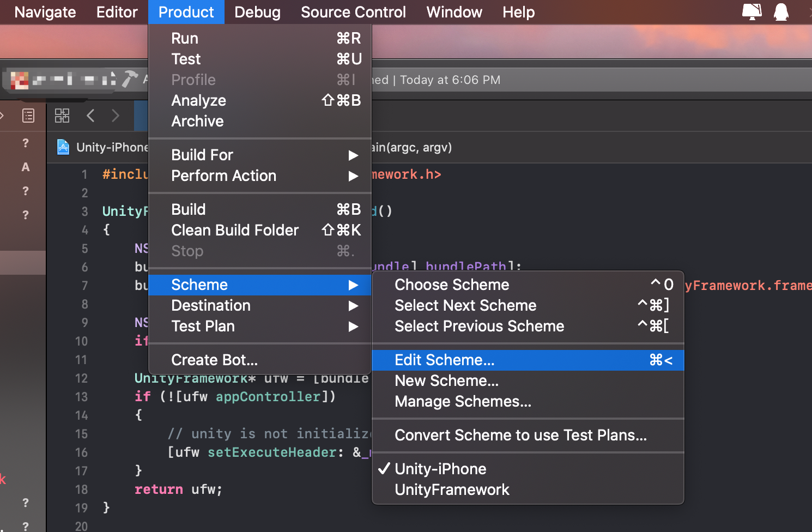
Task: Click Unity-iPhone in the jump bar
Action: (112, 147)
